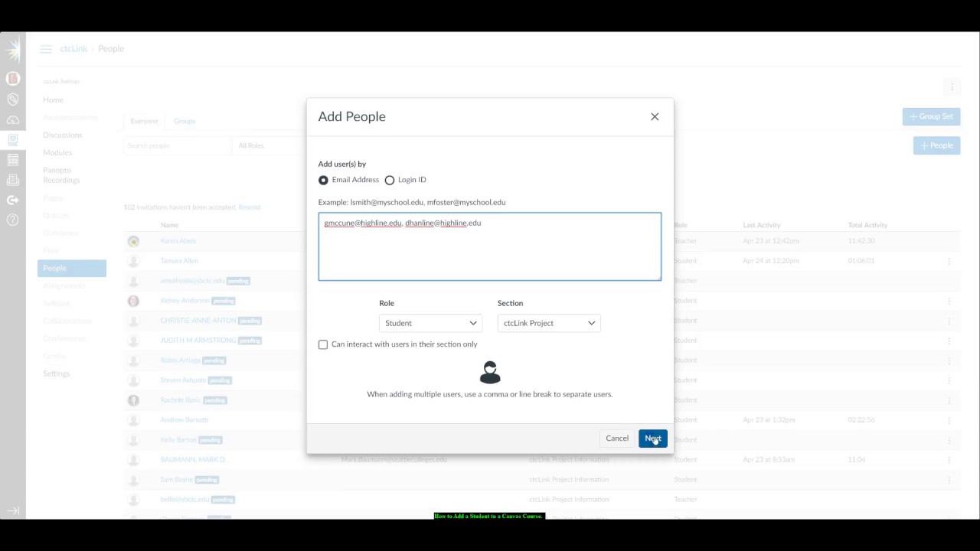Open the Courses icon in global navigation
Screen dimensions: 980x551
13,140
